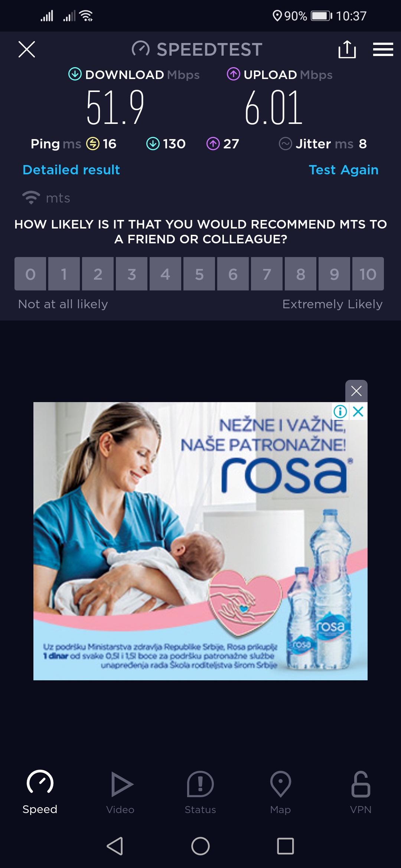Image resolution: width=401 pixels, height=868 pixels.
Task: Tap the Android home button
Action: coord(200,846)
